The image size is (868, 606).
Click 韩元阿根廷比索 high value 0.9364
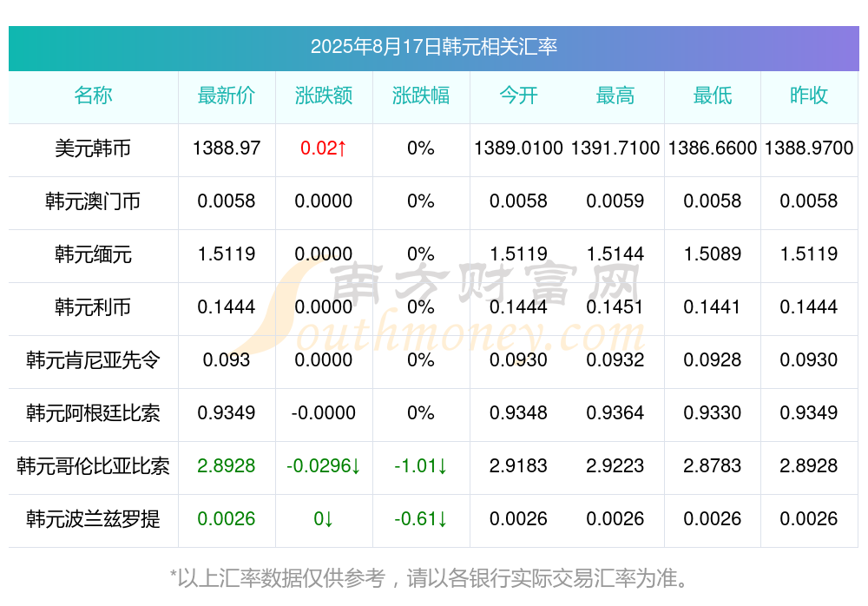pos(615,412)
